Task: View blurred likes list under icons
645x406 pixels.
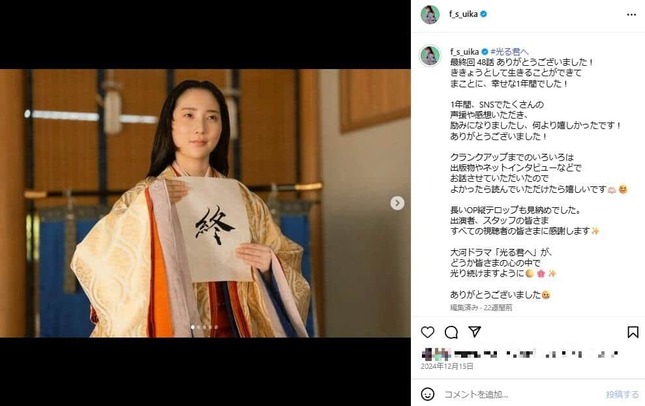Action: [x=520, y=353]
